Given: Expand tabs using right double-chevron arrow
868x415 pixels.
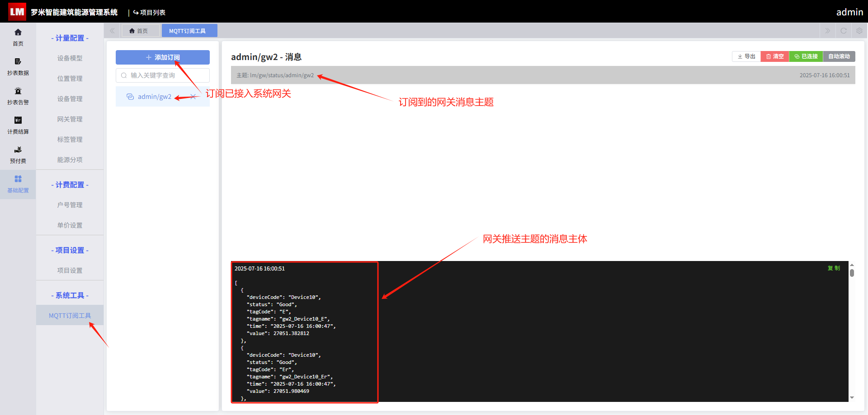Looking at the screenshot, I should [828, 31].
